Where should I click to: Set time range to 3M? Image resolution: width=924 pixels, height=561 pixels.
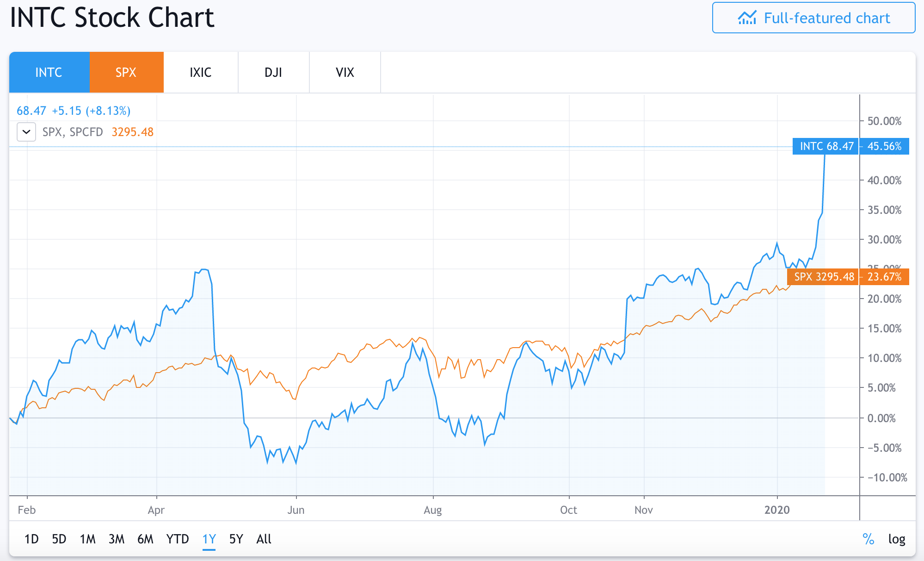(x=117, y=539)
